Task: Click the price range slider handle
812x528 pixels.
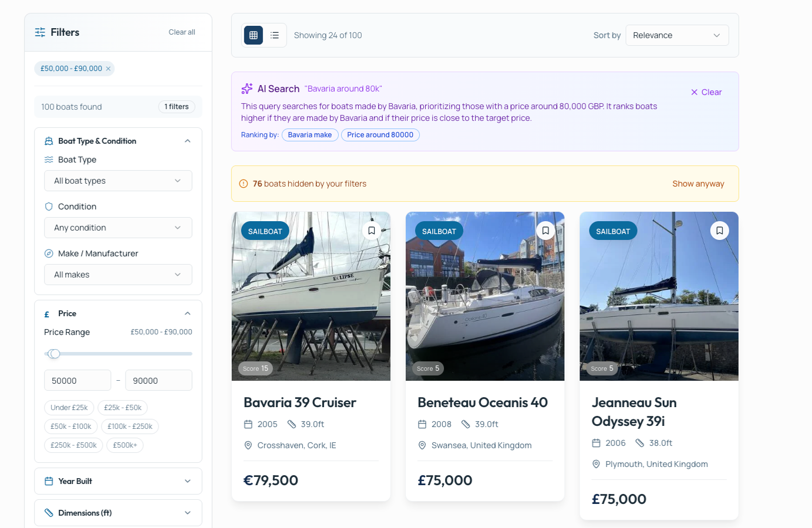Action: [x=54, y=354]
